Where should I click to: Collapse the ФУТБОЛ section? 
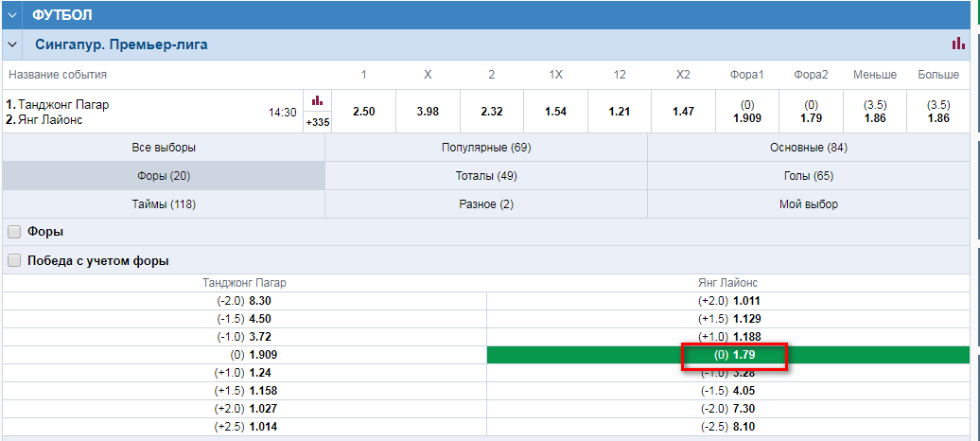tap(13, 15)
